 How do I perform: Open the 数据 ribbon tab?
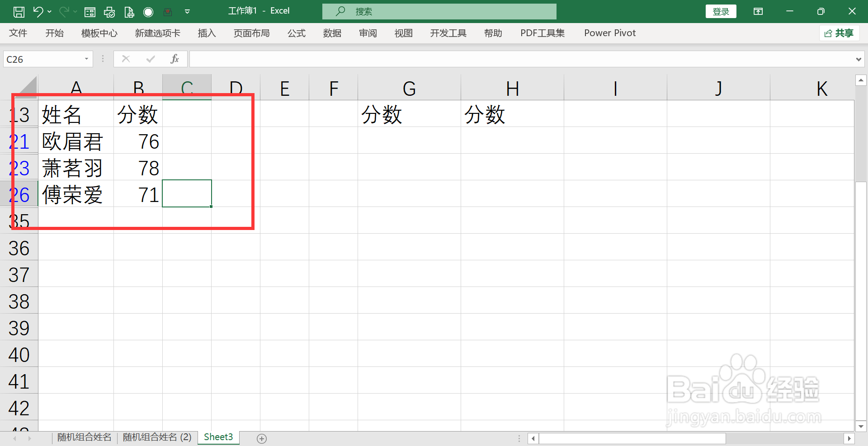click(332, 33)
